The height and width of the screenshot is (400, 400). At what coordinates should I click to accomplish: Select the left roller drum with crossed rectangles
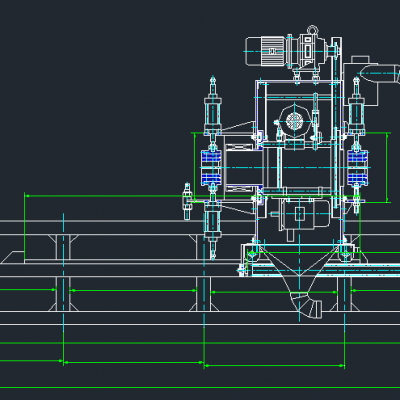(241, 167)
